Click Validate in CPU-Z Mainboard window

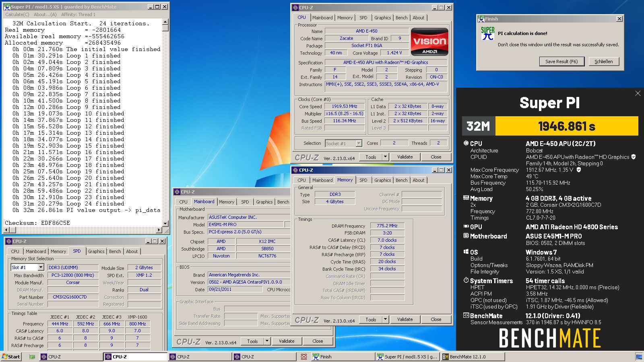click(287, 341)
